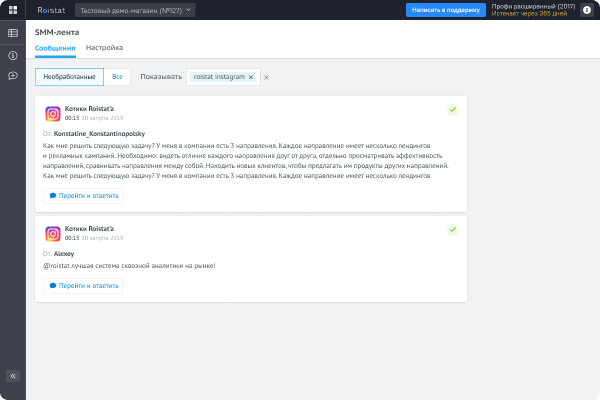The width and height of the screenshot is (600, 400).
Task: Switch to the Сообщения tab
Action: 55,48
